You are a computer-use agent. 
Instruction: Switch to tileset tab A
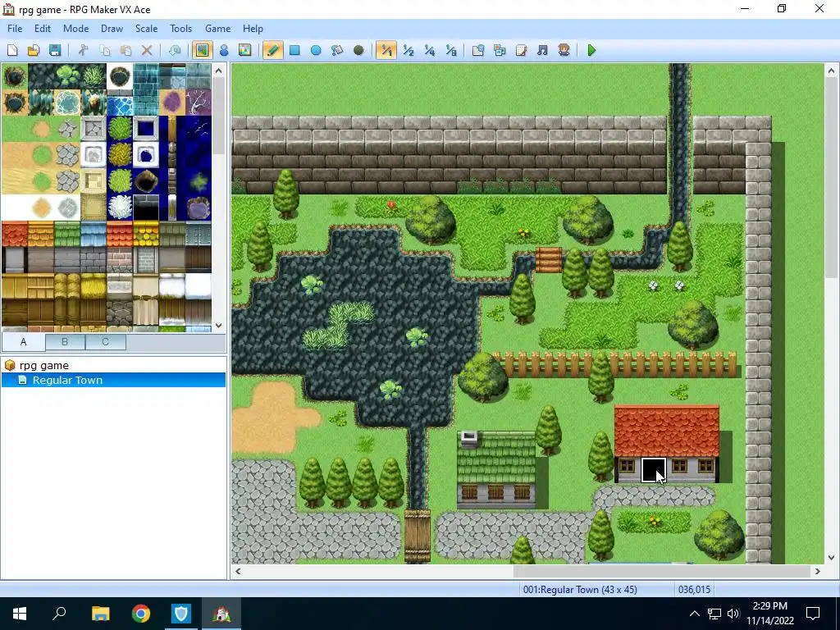(x=24, y=342)
